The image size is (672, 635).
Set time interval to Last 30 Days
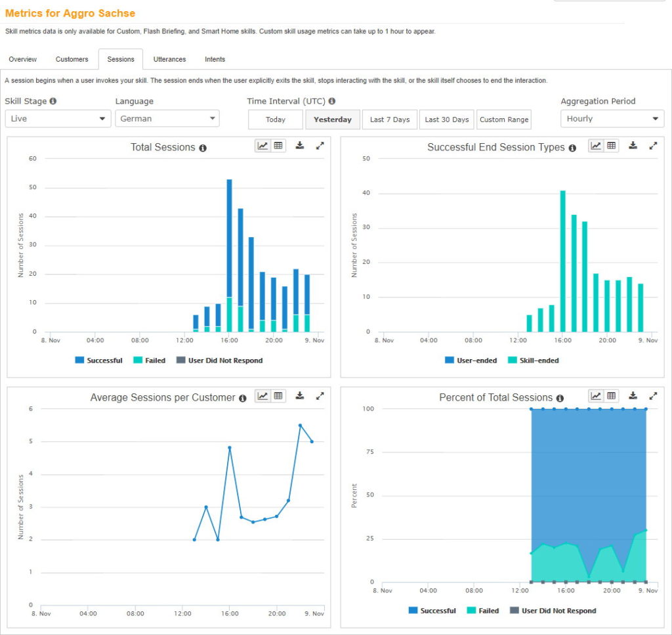(446, 120)
